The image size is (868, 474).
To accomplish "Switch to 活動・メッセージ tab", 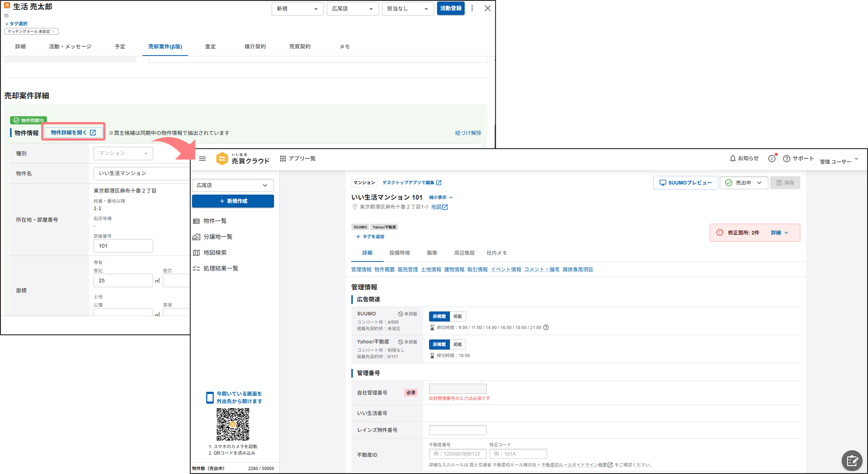I will 70,46.
